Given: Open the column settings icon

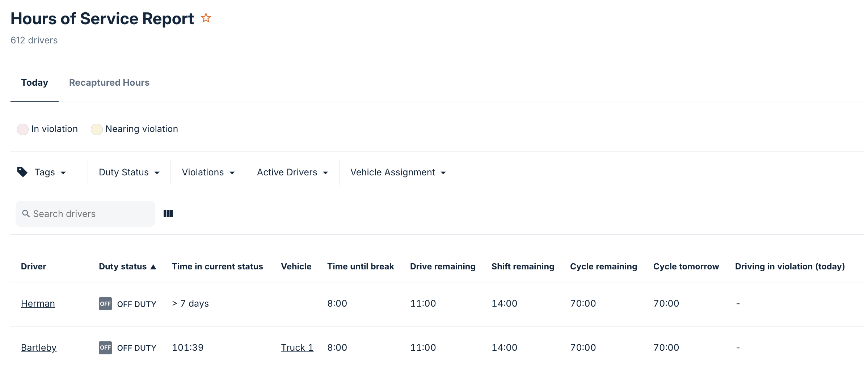Looking at the screenshot, I should coord(168,214).
